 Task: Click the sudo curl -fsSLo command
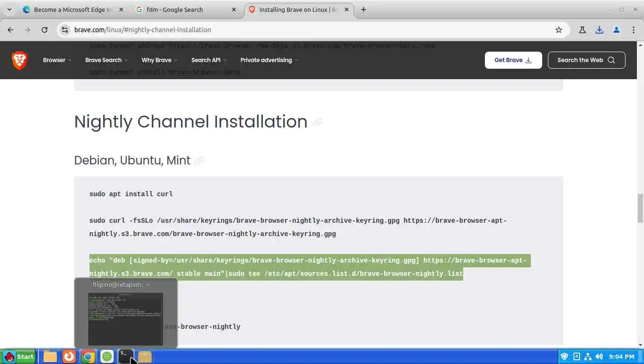point(298,227)
